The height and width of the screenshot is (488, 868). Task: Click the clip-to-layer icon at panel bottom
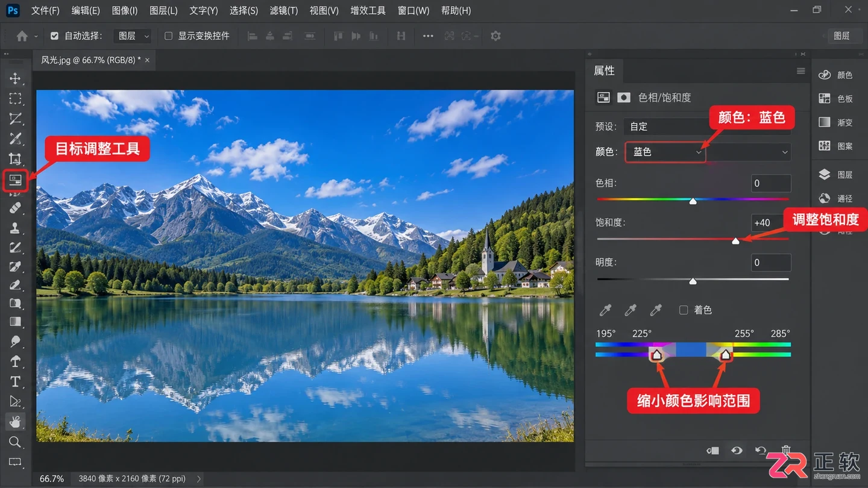click(713, 451)
